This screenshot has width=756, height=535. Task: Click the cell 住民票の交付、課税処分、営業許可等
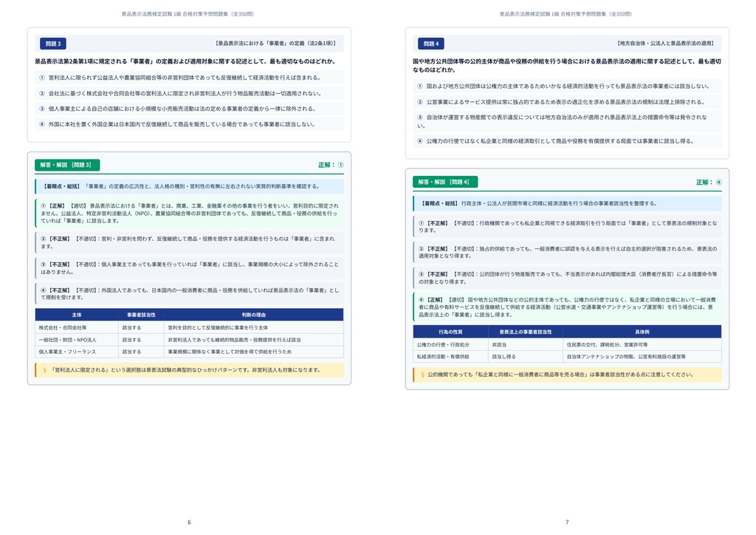pyautogui.click(x=642, y=344)
